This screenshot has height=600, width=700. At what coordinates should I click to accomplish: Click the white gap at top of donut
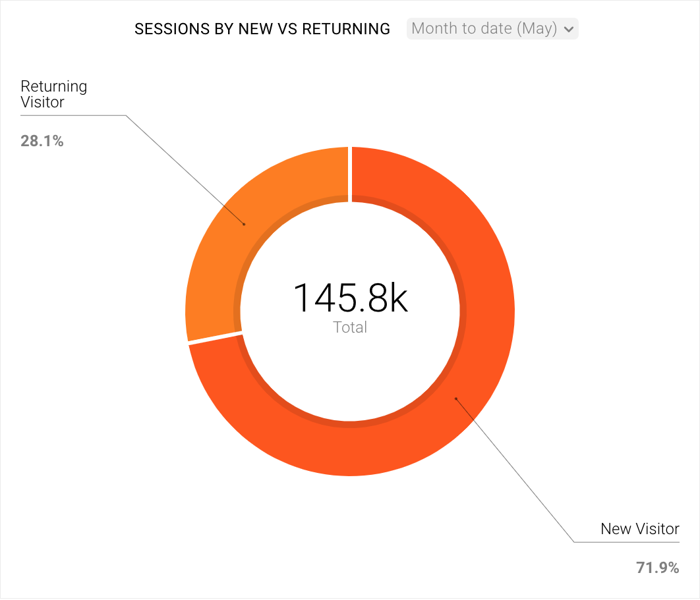350,174
